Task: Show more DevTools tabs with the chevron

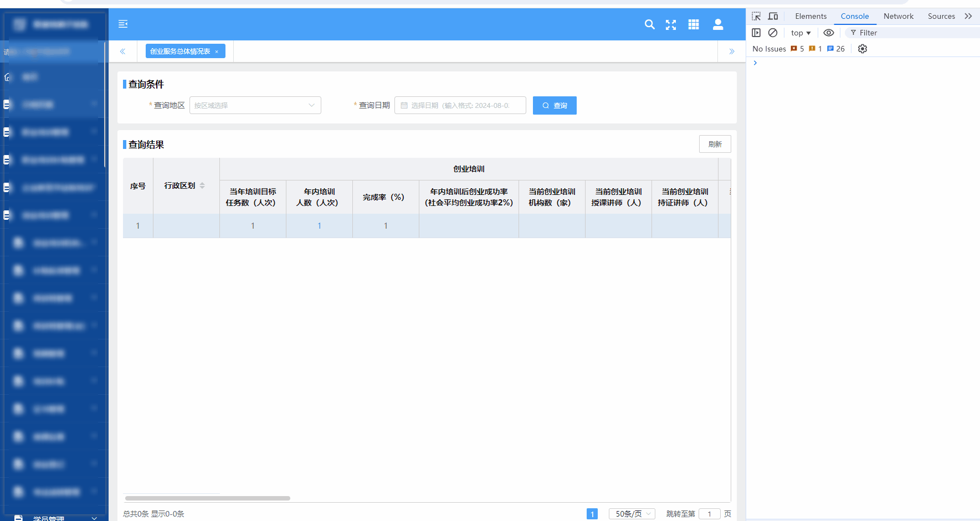Action: pos(968,16)
